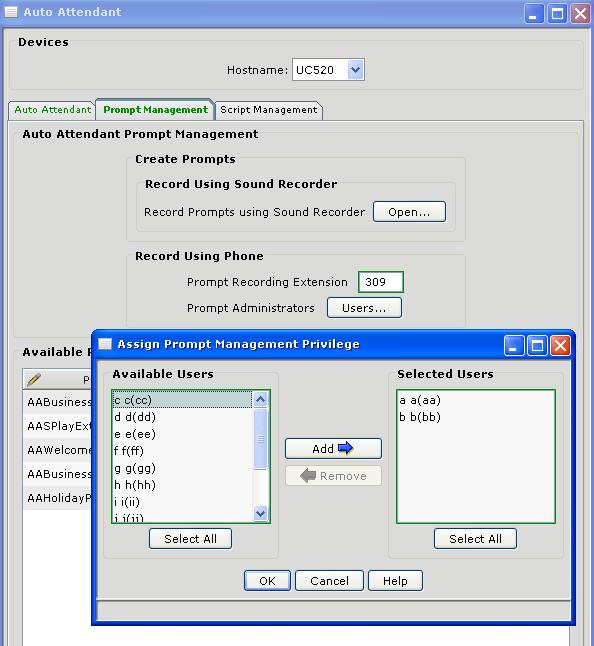Click the Assign Prompt Management Privilege title icon
The height and width of the screenshot is (646, 594).
point(105,344)
